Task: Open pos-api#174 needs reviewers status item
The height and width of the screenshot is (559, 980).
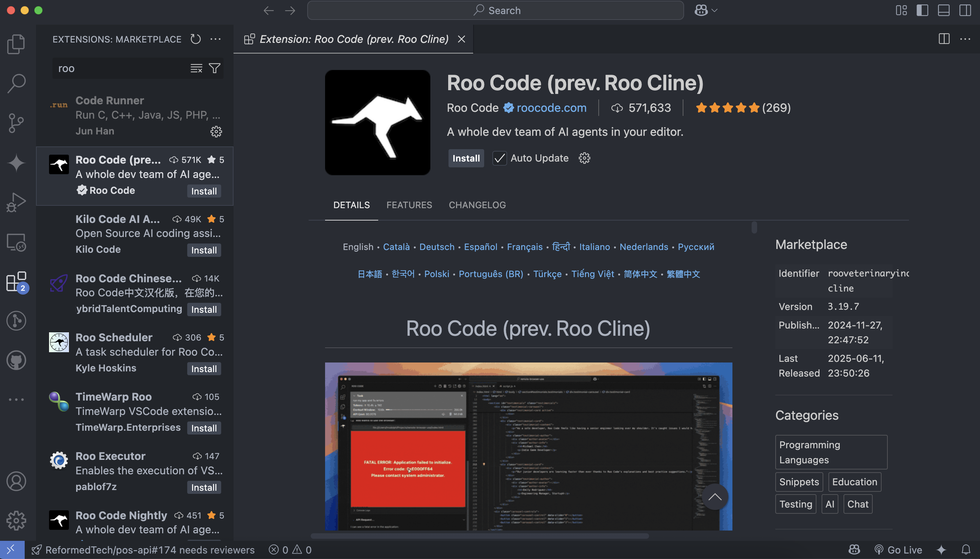Action: (143, 550)
